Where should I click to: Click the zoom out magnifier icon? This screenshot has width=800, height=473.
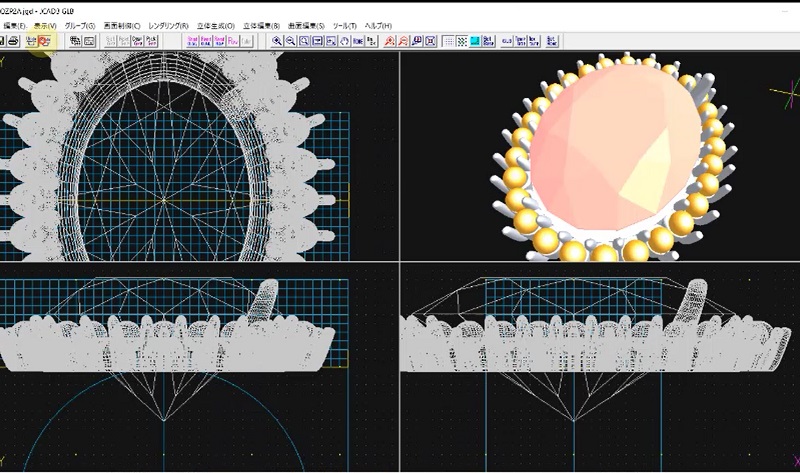tap(290, 41)
